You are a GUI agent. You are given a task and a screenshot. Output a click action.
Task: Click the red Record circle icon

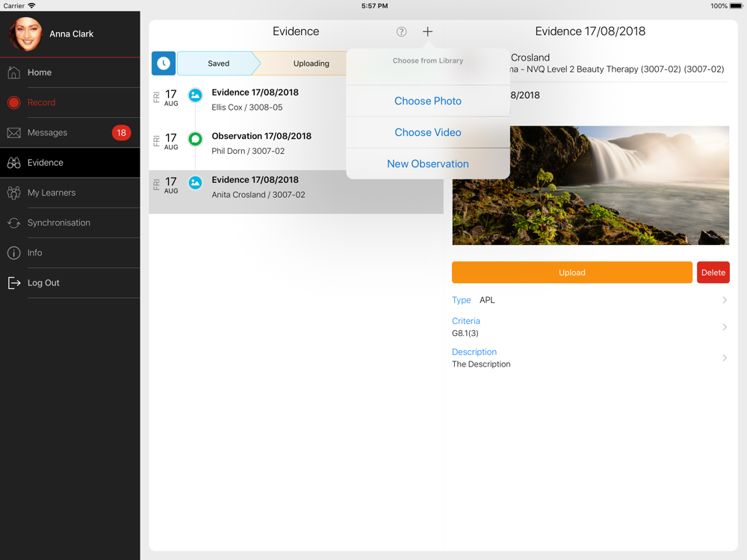pos(13,102)
